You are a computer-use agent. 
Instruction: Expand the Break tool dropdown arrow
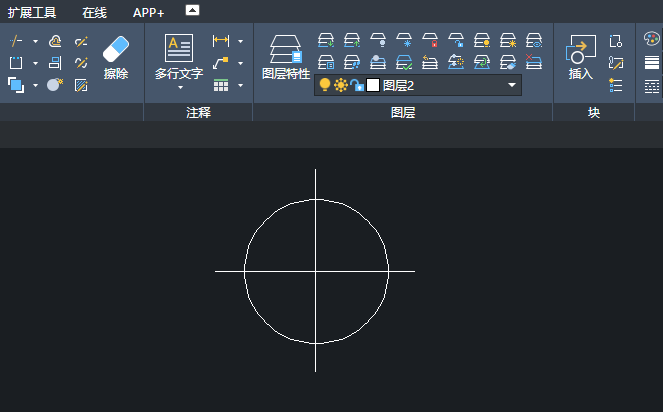coord(36,41)
